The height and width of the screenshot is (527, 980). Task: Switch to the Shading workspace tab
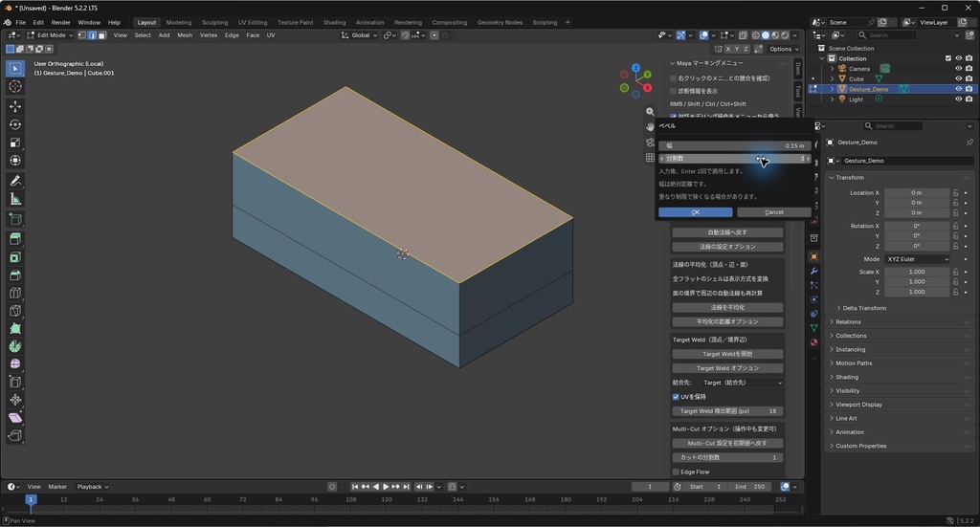tap(334, 23)
